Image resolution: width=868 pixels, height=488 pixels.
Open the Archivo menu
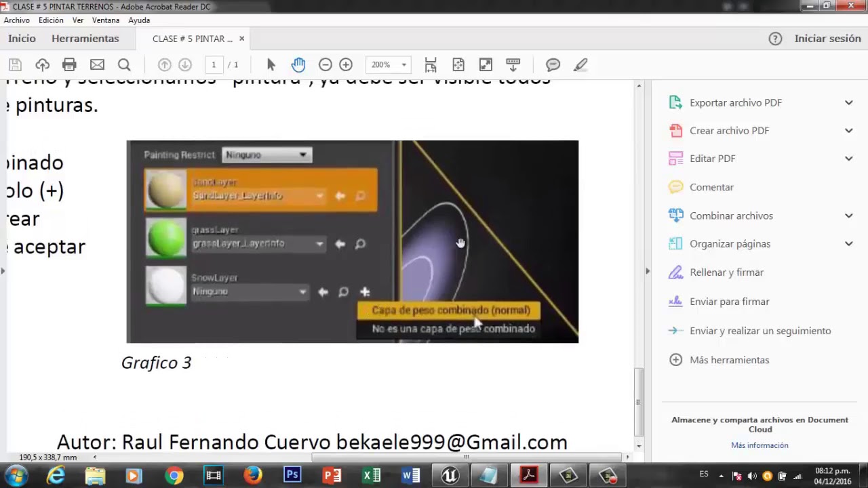click(17, 20)
